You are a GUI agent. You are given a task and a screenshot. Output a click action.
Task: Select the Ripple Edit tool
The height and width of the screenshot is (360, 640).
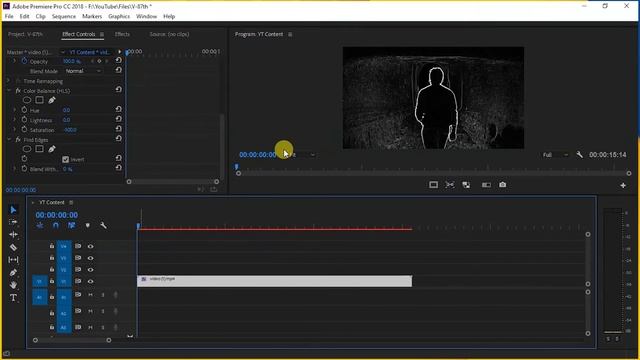[13, 235]
